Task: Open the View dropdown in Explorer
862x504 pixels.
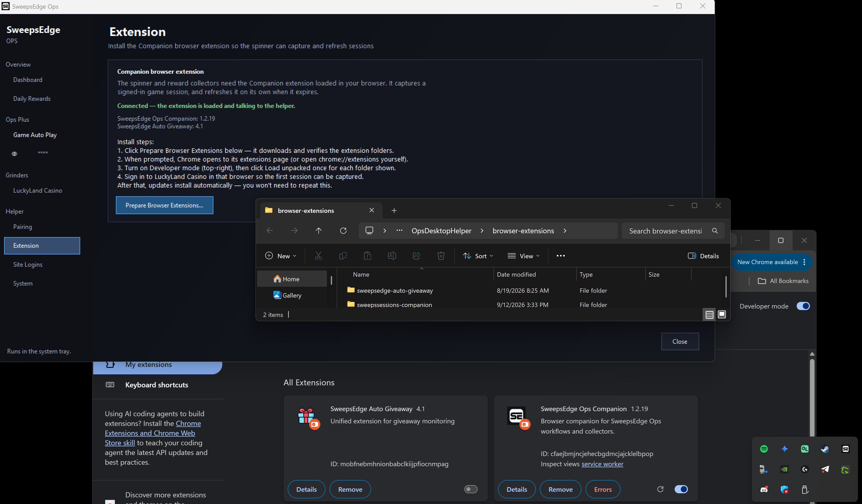Action: (x=523, y=256)
